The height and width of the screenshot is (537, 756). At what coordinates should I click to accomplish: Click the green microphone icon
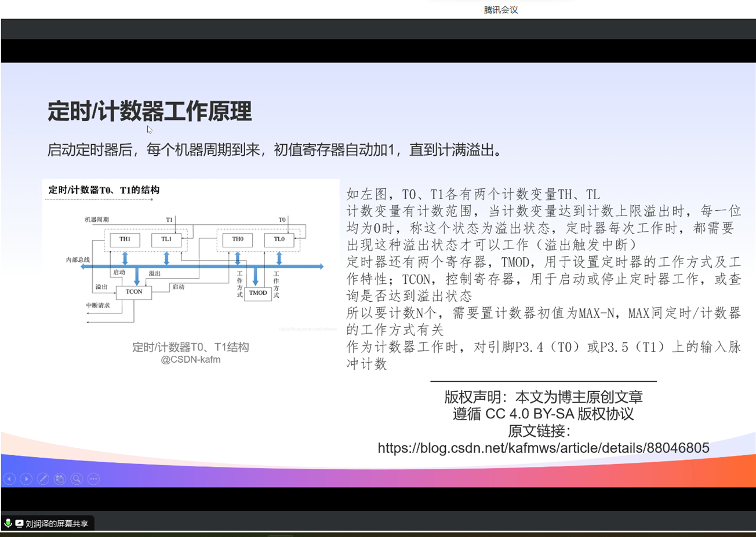tap(8, 523)
